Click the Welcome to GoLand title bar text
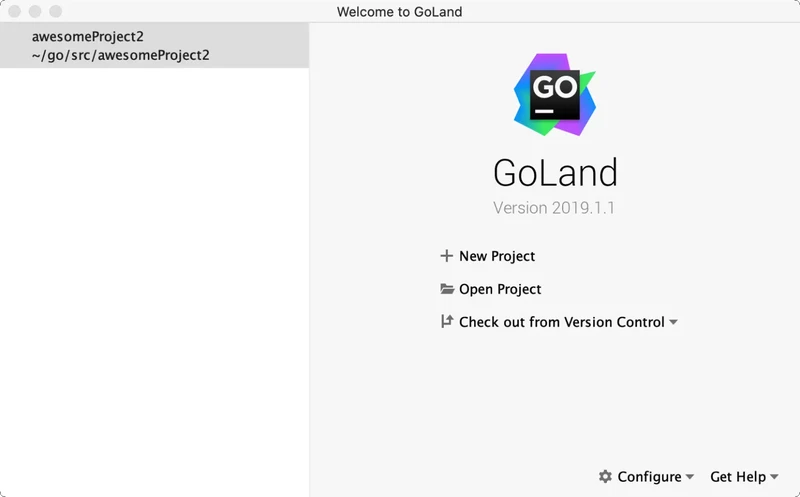This screenshot has width=800, height=497. tap(400, 11)
